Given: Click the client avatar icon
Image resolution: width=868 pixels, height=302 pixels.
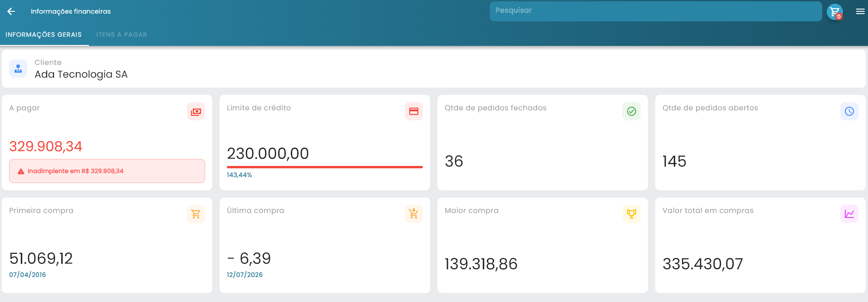Looking at the screenshot, I should coord(18,69).
